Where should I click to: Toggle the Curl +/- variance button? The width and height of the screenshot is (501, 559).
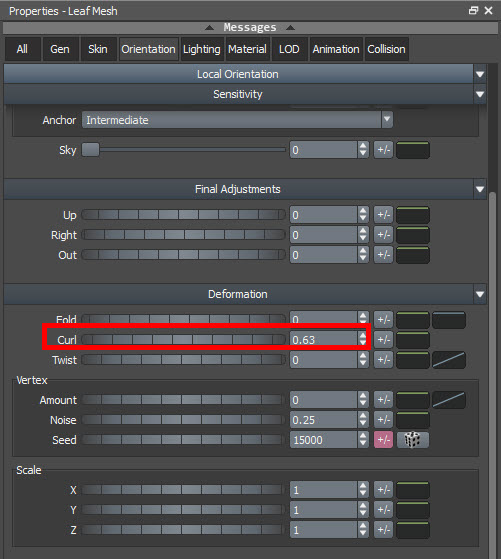click(383, 340)
